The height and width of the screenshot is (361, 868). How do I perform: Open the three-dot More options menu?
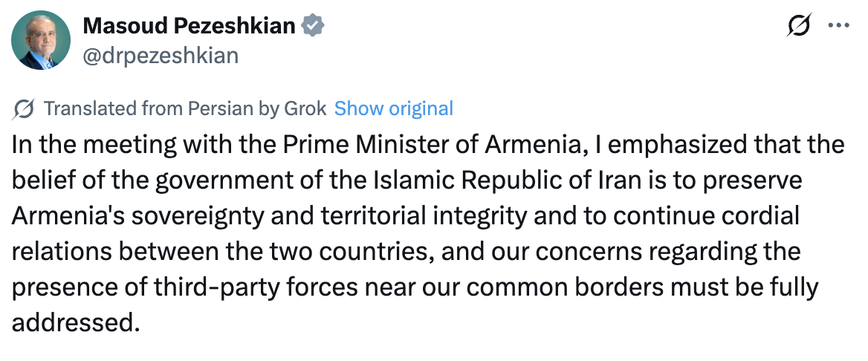pyautogui.click(x=838, y=25)
